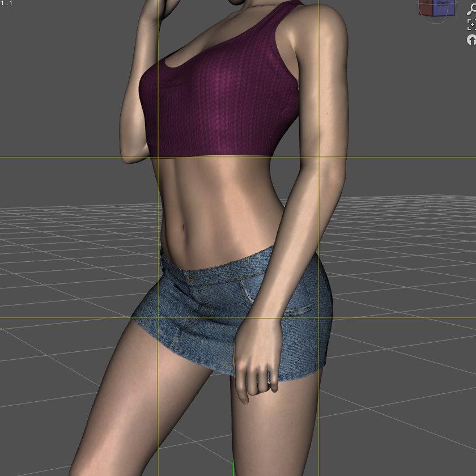The image size is (476, 476).
Task: Click the figure's navel on the abdomen
Action: (x=183, y=227)
